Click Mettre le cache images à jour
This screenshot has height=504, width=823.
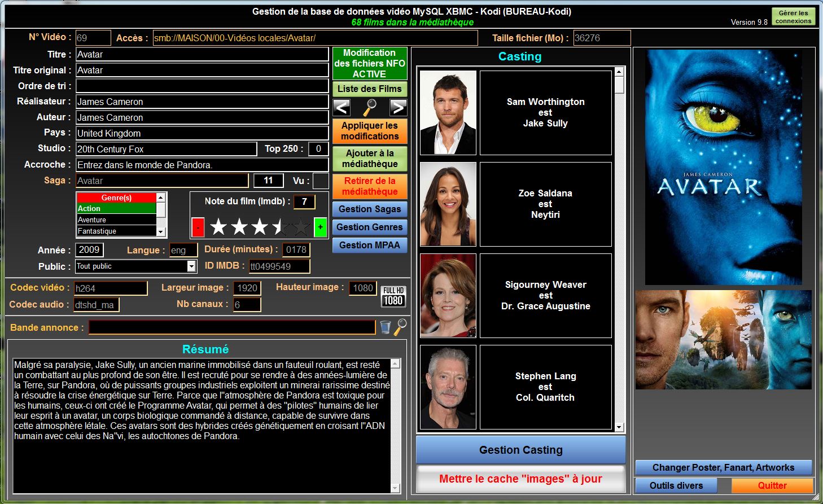point(520,479)
